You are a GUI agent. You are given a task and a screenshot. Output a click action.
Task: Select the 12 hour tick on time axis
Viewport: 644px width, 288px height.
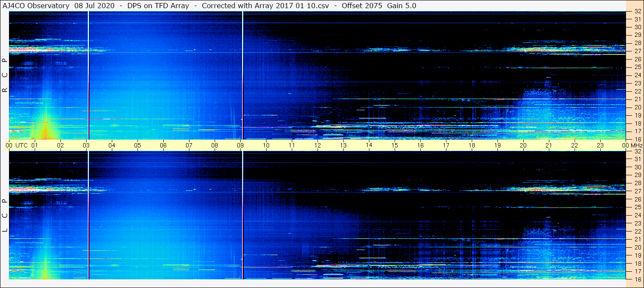(x=318, y=145)
